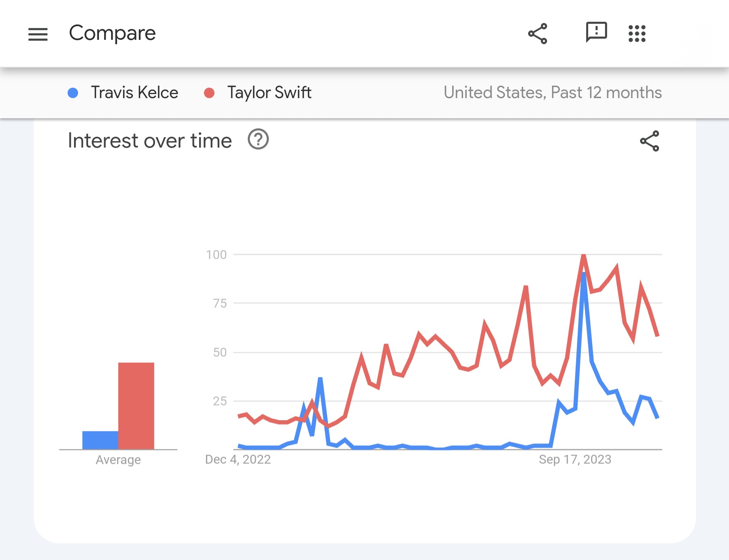Click the Interest over time heading
Viewport: 729px width, 560px height.
pos(150,141)
